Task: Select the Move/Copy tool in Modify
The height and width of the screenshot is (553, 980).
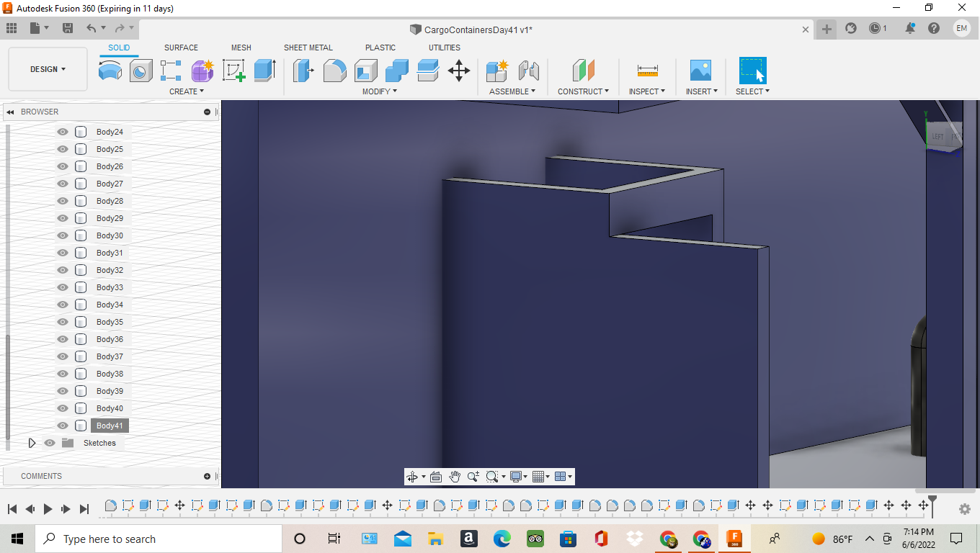Action: [x=459, y=71]
